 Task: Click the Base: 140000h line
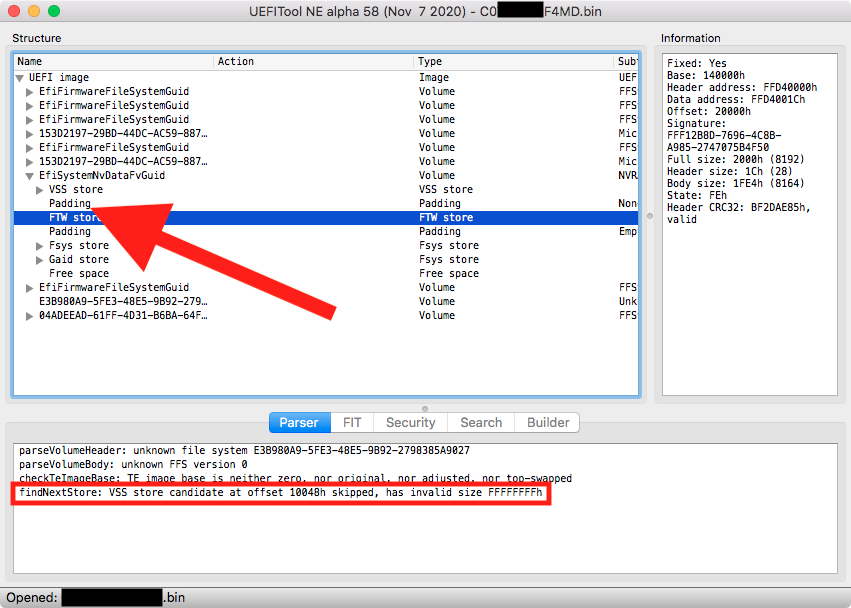(706, 76)
